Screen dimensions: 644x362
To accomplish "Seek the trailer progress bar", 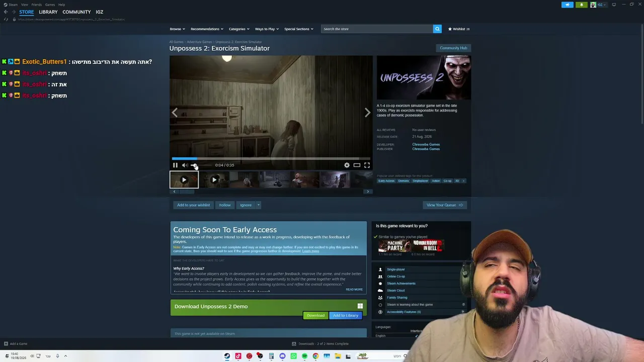I will [x=271, y=158].
